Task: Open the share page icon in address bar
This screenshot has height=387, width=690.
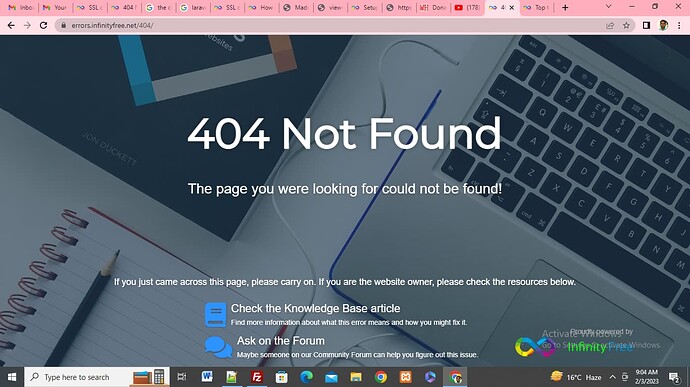Action: pos(610,26)
